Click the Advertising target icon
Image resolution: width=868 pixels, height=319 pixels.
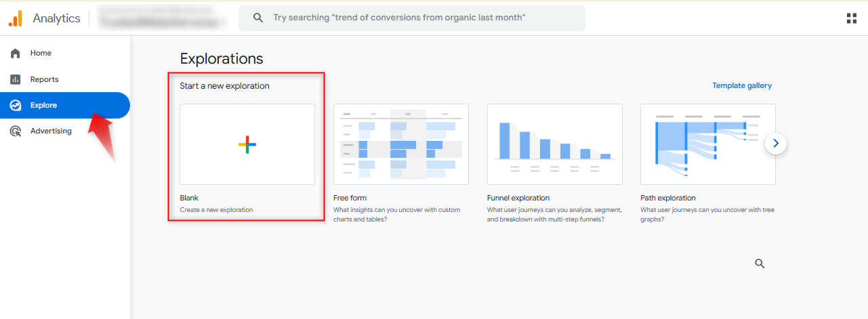coord(16,131)
